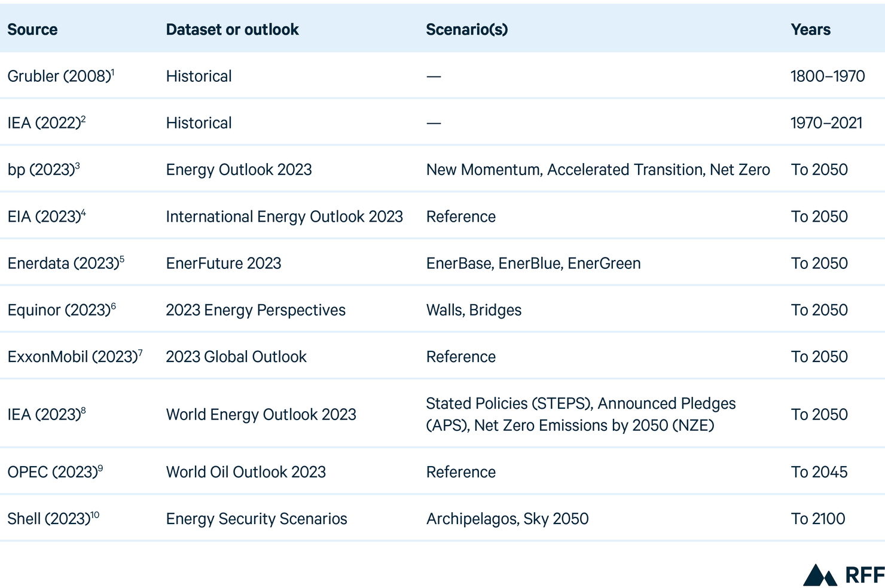The width and height of the screenshot is (885, 588).
Task: Click the 1800–1970 years cell
Action: (x=828, y=76)
